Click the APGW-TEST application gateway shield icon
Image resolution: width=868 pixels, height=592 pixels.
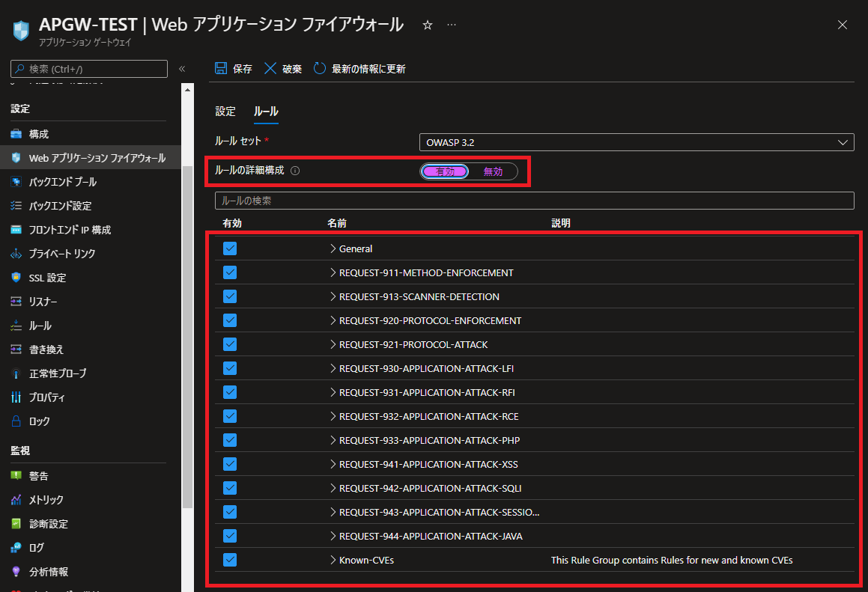click(21, 31)
